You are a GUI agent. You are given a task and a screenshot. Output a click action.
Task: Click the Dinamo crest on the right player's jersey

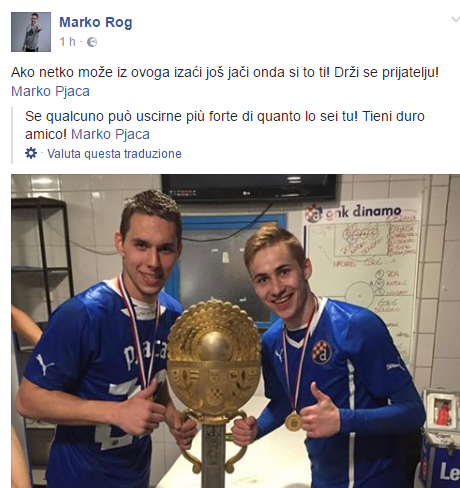pyautogui.click(x=322, y=352)
